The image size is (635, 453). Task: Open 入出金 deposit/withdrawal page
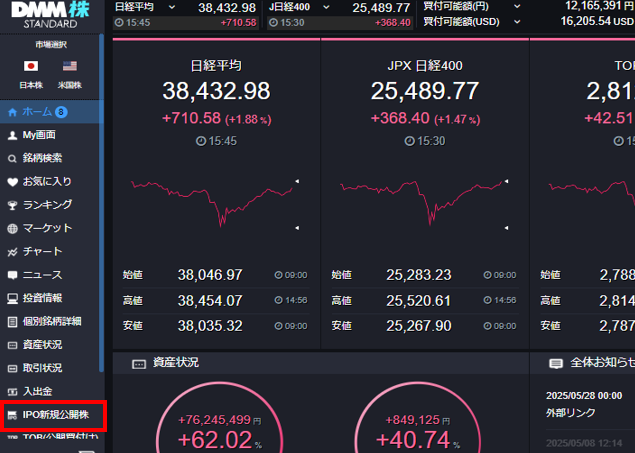[37, 391]
